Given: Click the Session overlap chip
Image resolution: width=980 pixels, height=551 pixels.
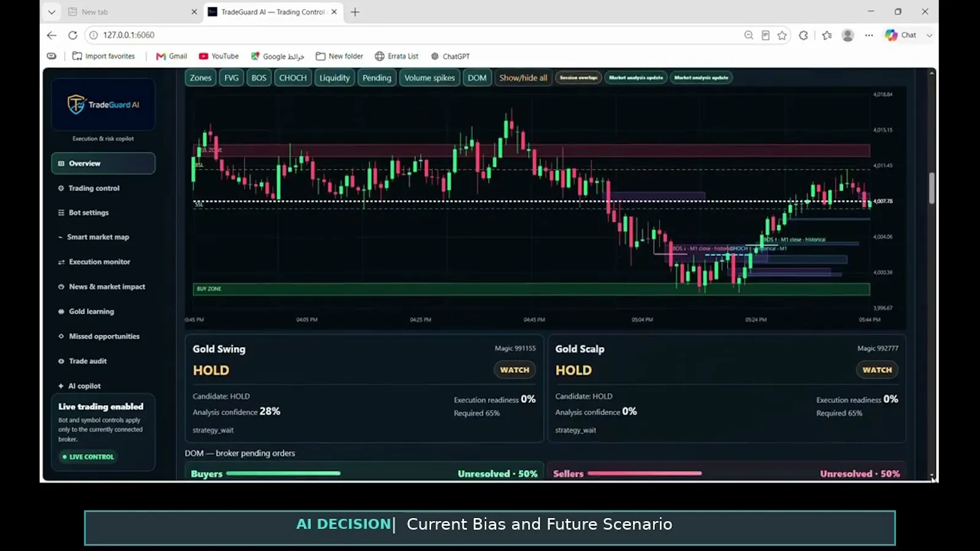Looking at the screenshot, I should point(578,78).
